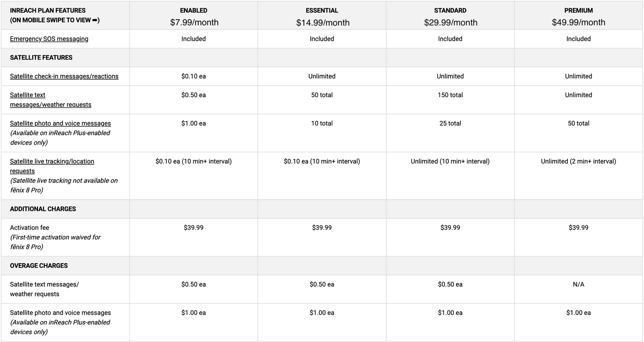The height and width of the screenshot is (342, 644).
Task: Open the Emergency SOS messaging link
Action: (49, 39)
